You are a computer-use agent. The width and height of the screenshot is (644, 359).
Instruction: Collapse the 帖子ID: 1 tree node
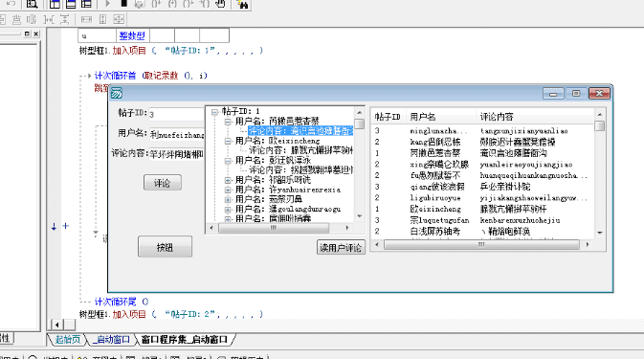(x=214, y=112)
